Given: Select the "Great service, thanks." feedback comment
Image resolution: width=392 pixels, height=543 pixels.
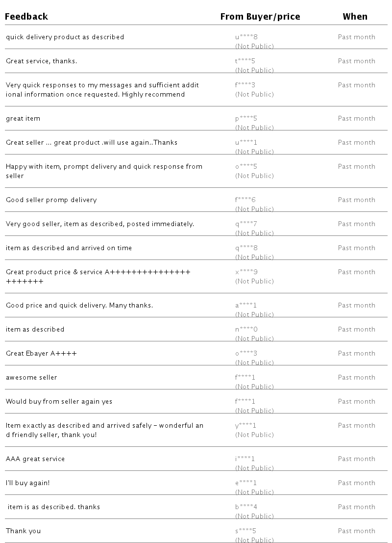Looking at the screenshot, I should click(x=41, y=61).
